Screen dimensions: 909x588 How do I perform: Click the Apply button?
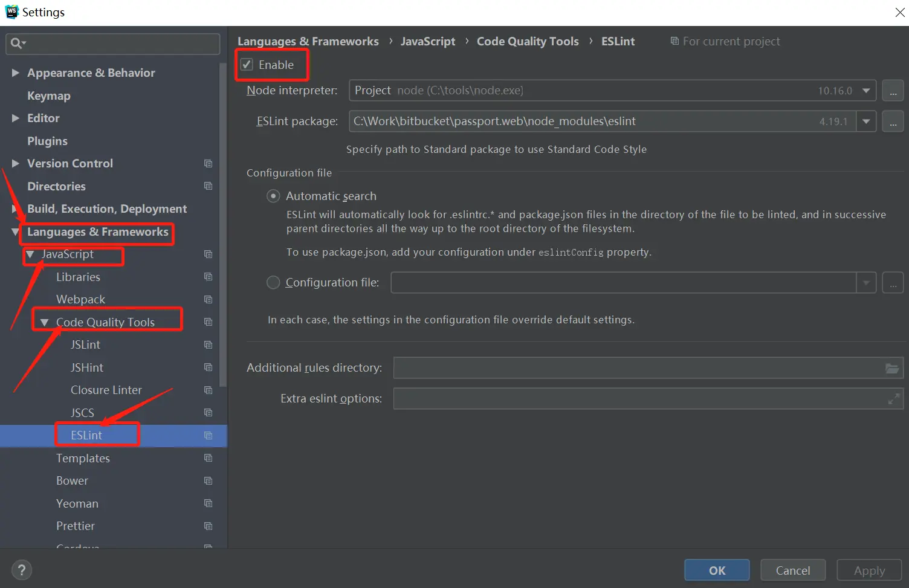tap(869, 570)
